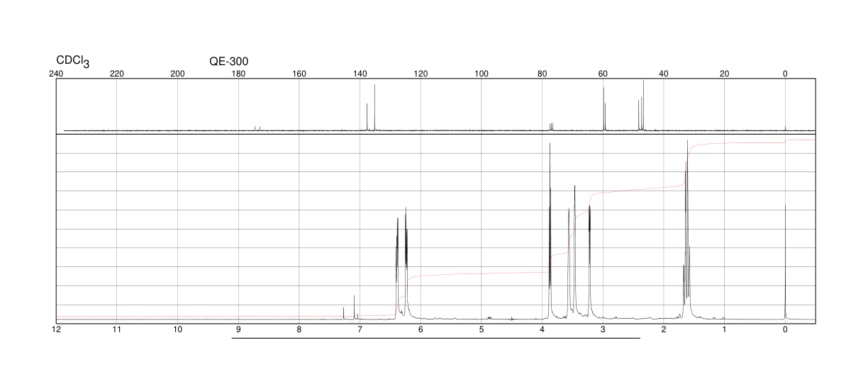The height and width of the screenshot is (374, 868).
Task: Click the 140 tick on carbon axis
Action: [x=360, y=73]
